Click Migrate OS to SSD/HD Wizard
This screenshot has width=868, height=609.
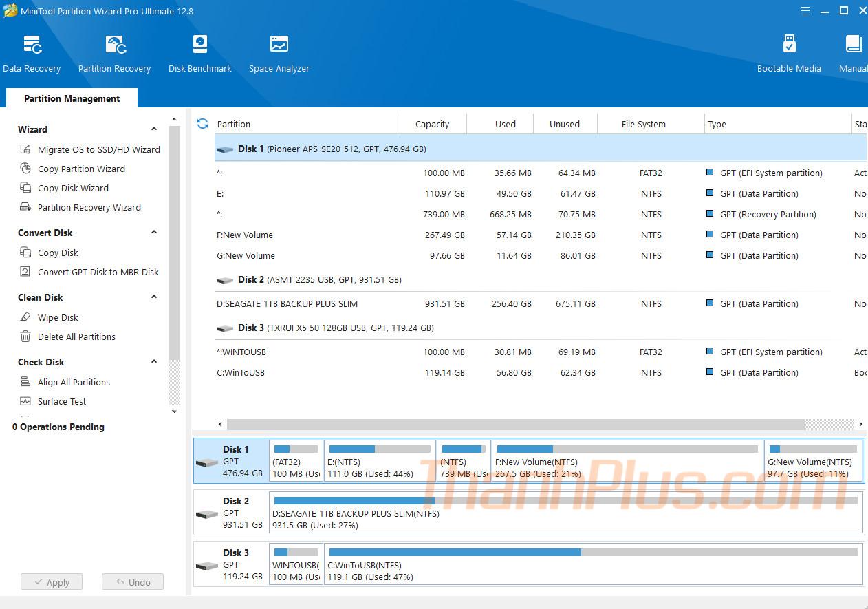[x=98, y=149]
